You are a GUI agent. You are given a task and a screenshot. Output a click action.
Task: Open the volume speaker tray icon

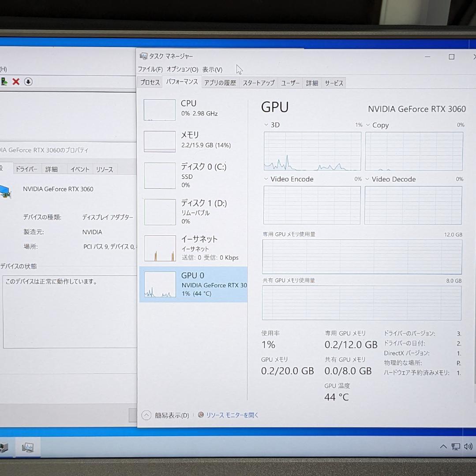pyautogui.click(x=468, y=446)
